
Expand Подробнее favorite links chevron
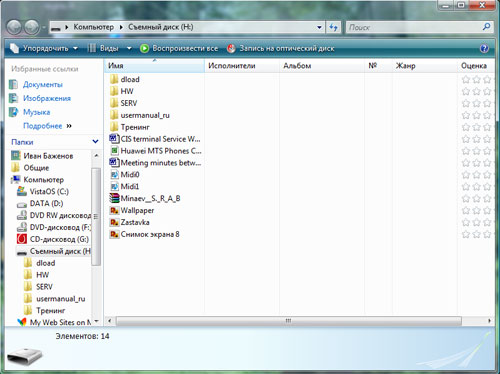pyautogui.click(x=69, y=126)
